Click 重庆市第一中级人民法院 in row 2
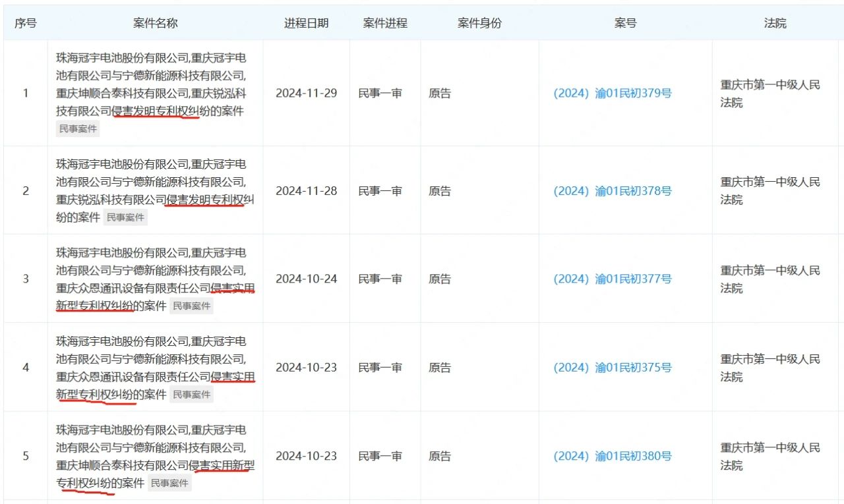Viewport: 844px width, 504px height. coord(770,191)
